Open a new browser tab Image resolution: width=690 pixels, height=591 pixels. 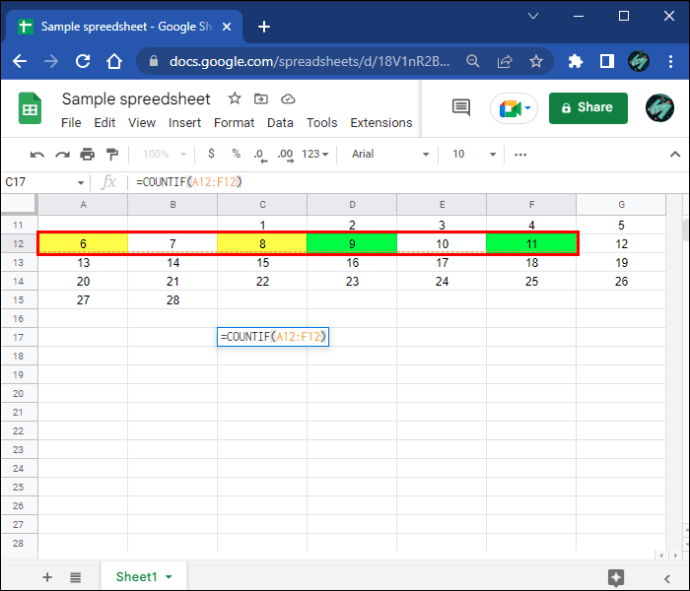coord(264,27)
